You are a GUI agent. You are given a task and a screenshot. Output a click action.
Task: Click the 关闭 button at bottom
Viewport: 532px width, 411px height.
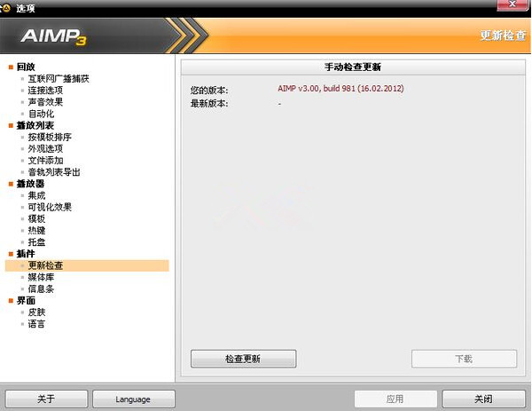[x=483, y=399]
